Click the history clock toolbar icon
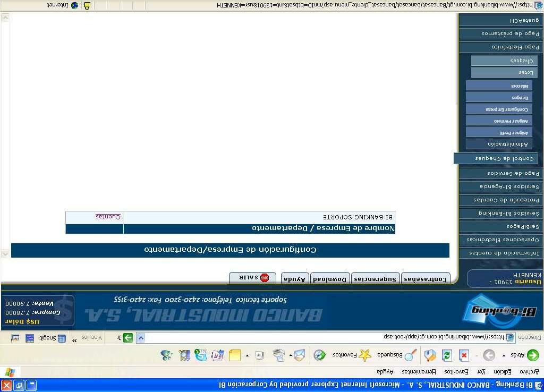The width and height of the screenshot is (544, 392). [x=319, y=355]
